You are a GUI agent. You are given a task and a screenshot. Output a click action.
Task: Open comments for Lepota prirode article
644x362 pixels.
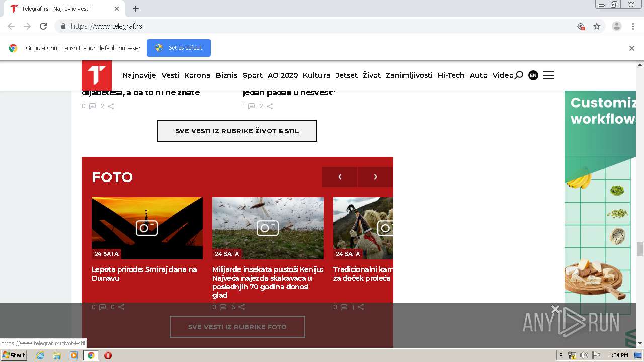click(102, 307)
